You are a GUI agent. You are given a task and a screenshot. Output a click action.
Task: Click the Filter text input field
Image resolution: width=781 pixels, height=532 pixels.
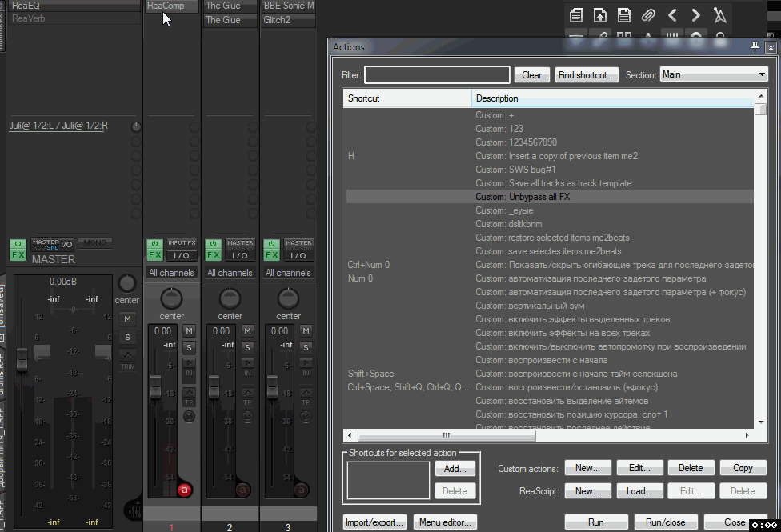(x=437, y=75)
